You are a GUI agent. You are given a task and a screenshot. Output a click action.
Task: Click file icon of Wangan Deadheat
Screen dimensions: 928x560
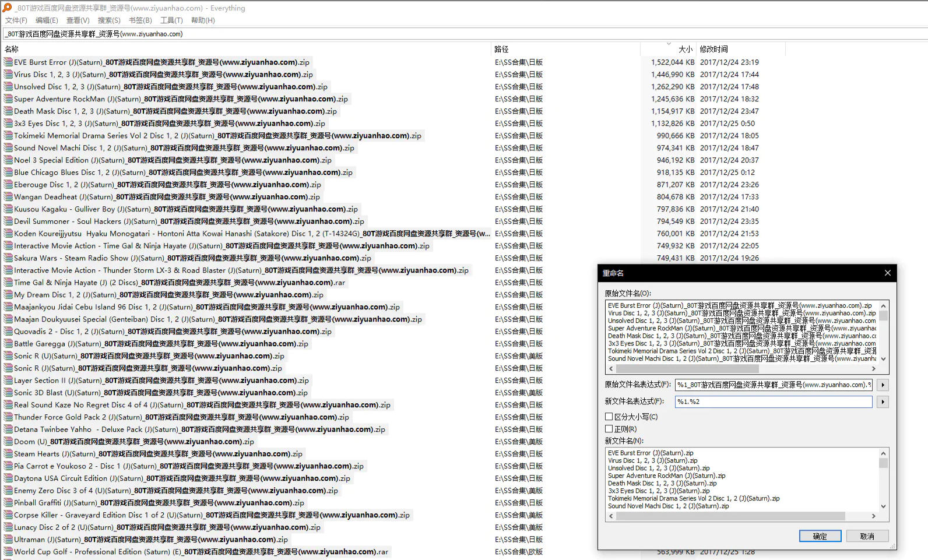coord(8,197)
